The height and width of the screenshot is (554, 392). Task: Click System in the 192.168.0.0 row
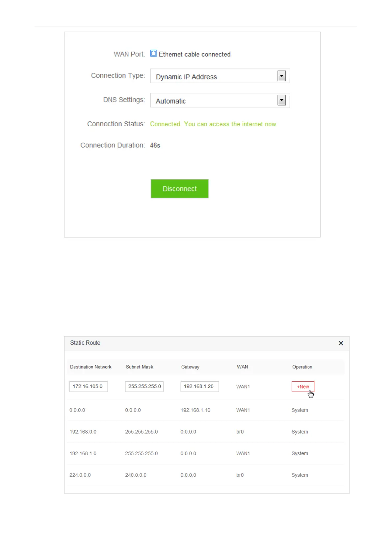[x=300, y=432]
